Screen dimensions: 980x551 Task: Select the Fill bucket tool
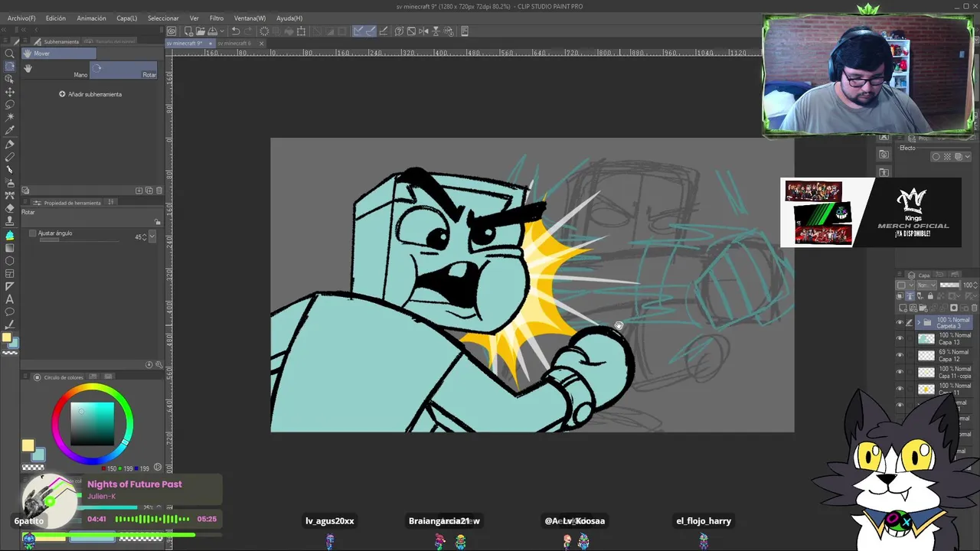tap(10, 235)
